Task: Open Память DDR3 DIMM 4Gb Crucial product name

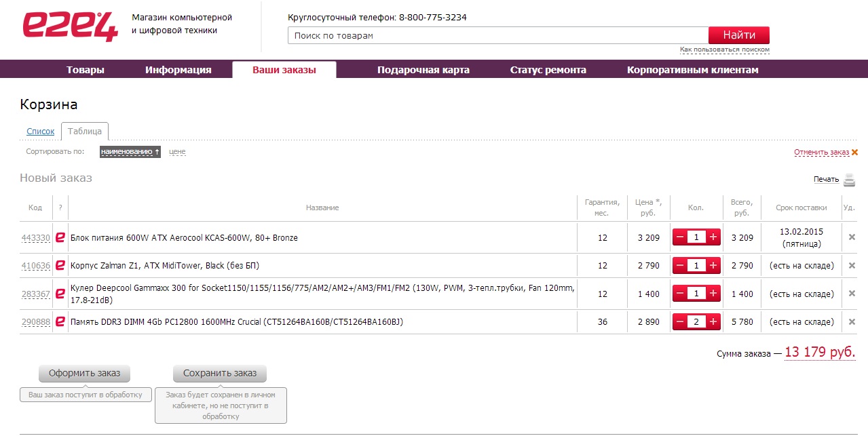Action: [237, 322]
